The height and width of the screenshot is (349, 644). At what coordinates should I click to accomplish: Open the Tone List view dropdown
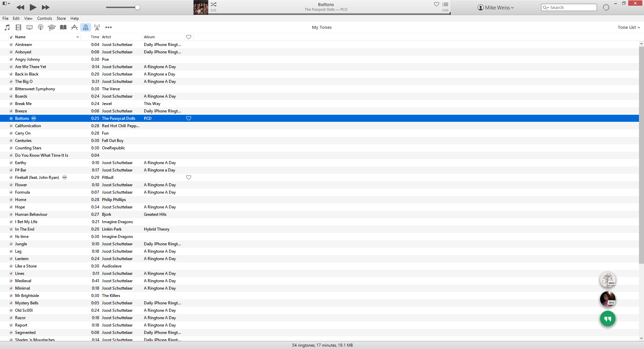[629, 27]
